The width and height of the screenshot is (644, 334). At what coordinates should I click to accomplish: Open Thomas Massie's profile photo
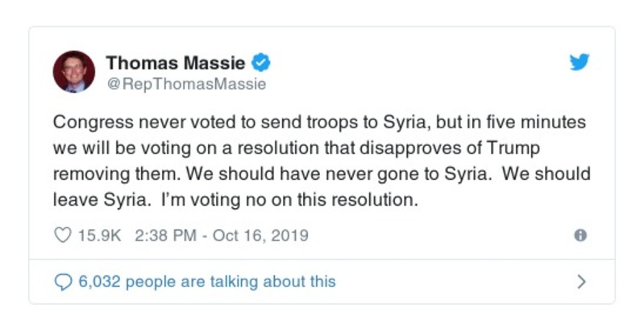74,71
